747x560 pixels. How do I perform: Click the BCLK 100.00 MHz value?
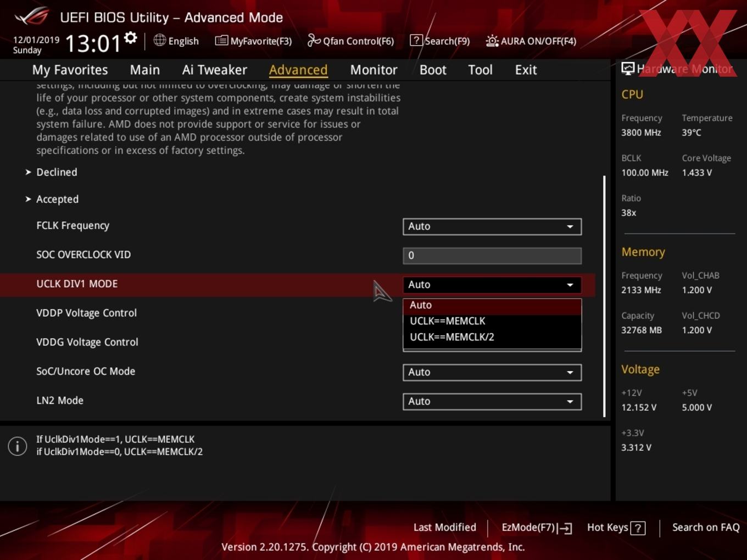tap(645, 172)
